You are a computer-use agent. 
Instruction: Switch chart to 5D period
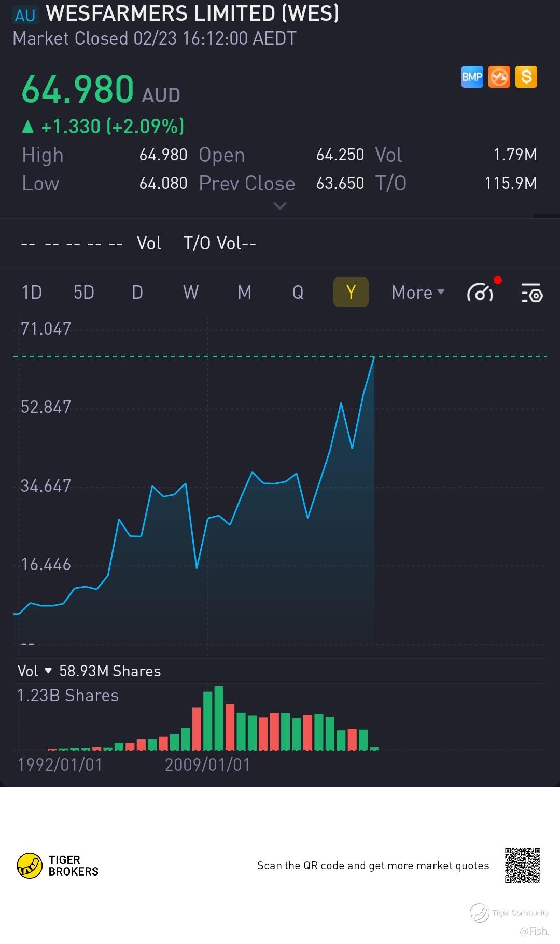pos(84,293)
